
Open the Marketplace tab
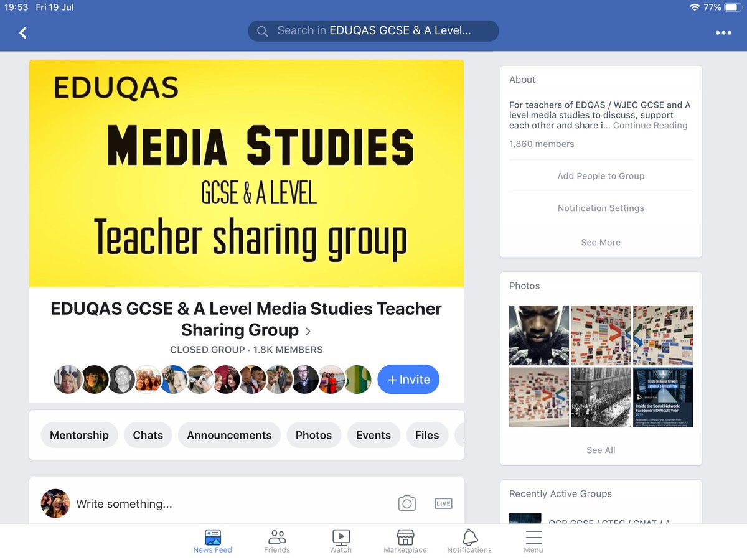(405, 541)
